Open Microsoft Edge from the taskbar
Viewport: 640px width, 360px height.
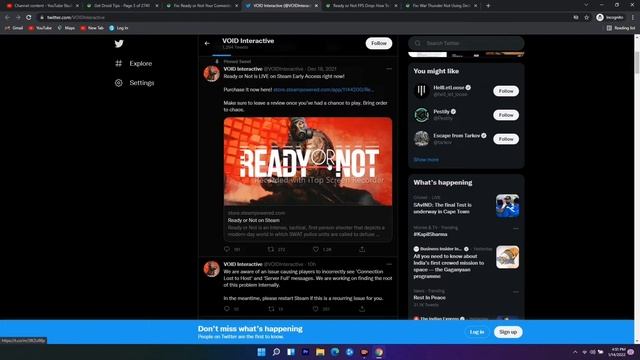(335, 352)
